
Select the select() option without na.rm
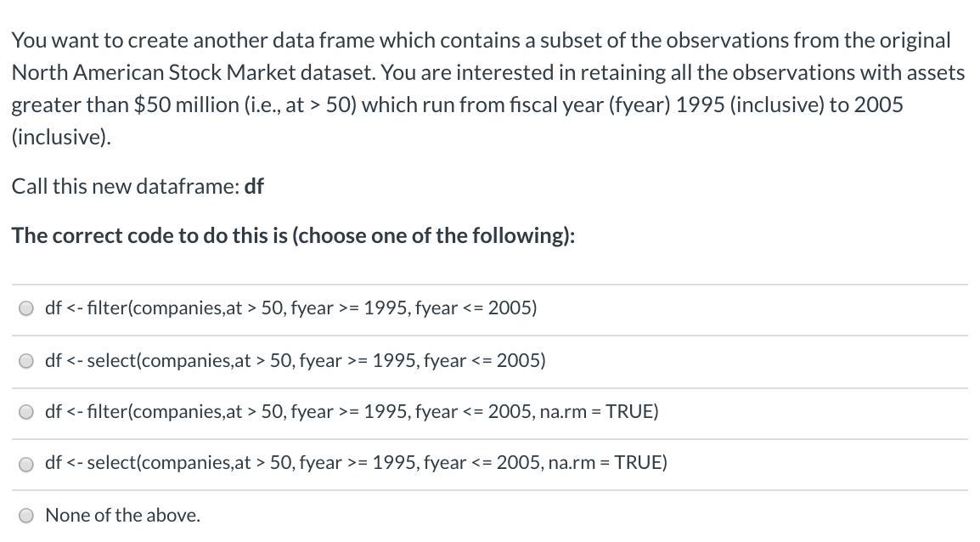pos(295,360)
